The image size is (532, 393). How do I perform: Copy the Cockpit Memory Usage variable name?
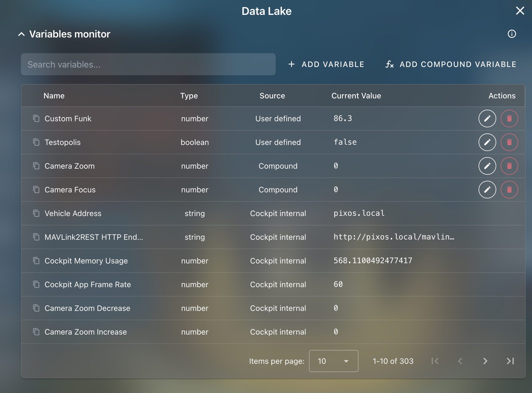point(36,261)
